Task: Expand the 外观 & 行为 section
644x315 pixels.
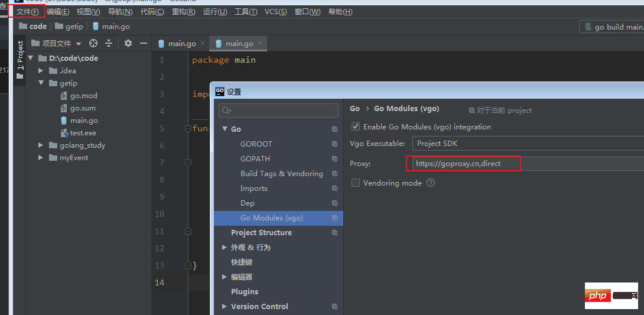Action: pos(225,247)
